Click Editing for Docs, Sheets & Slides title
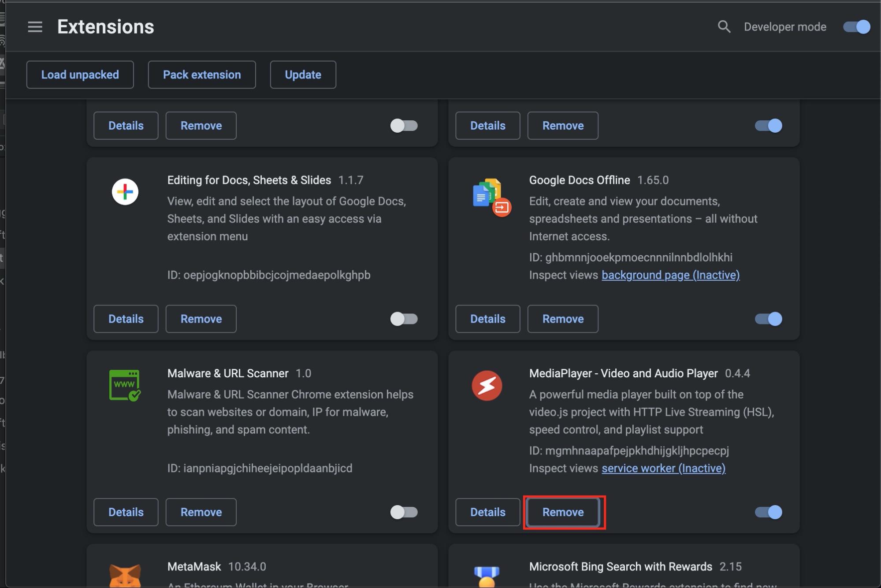This screenshot has height=588, width=881. (249, 180)
